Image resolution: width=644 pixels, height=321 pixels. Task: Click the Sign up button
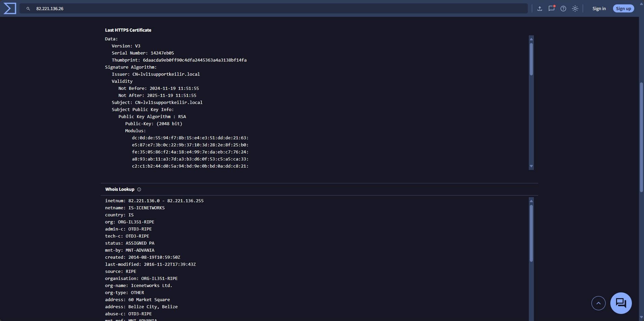(623, 9)
